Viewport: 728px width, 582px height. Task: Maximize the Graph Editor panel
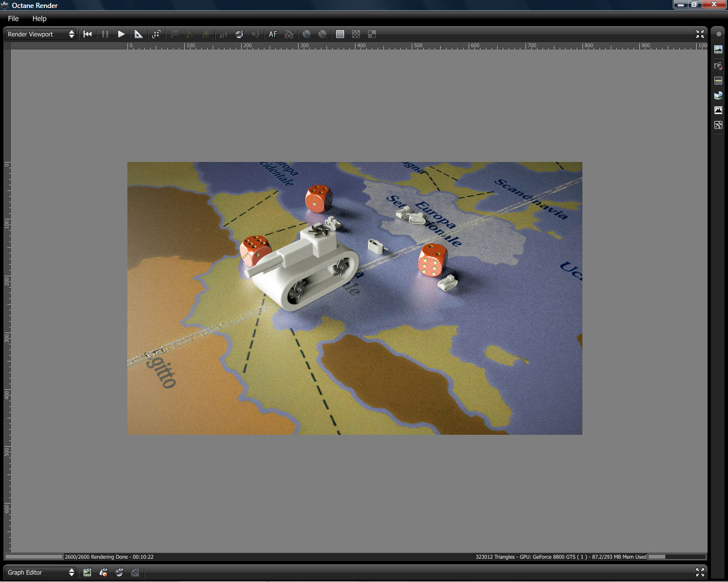tap(700, 572)
